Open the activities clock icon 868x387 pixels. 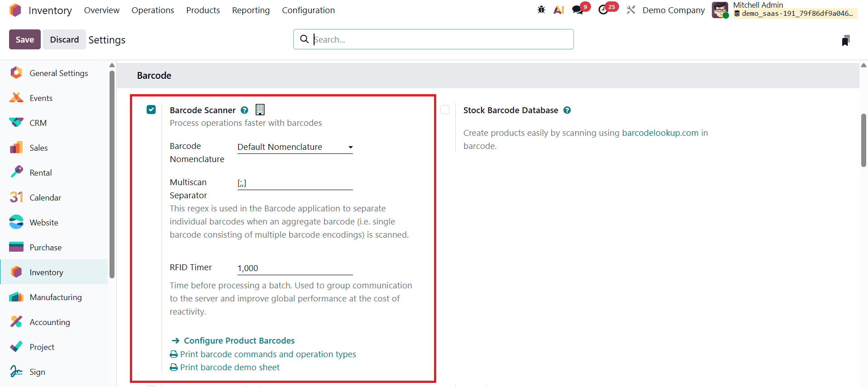603,10
